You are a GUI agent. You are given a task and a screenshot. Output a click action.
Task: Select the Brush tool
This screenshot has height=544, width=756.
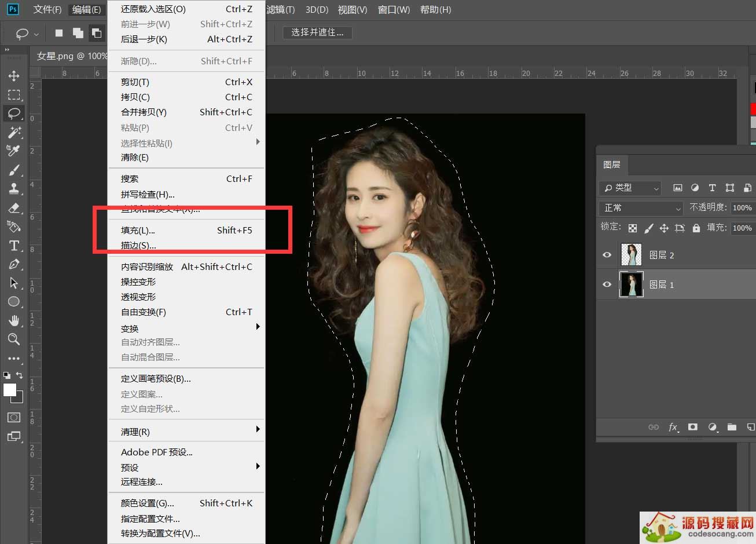[14, 170]
